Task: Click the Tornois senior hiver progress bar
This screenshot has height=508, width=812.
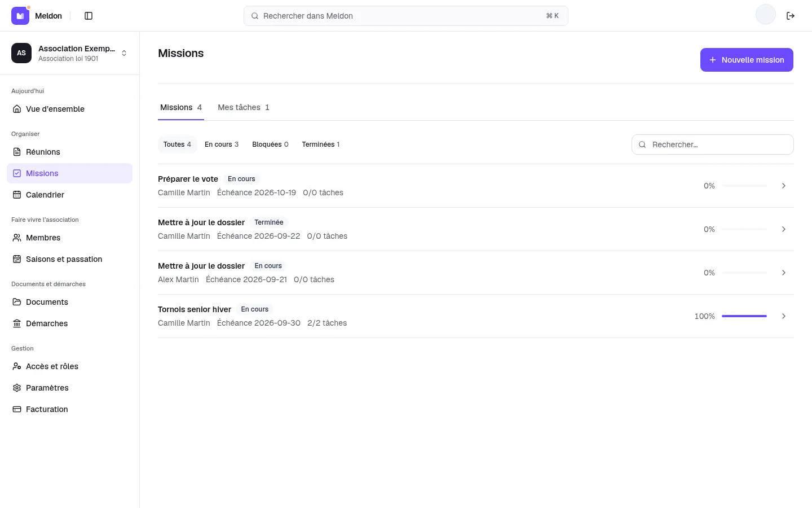Action: (744, 316)
